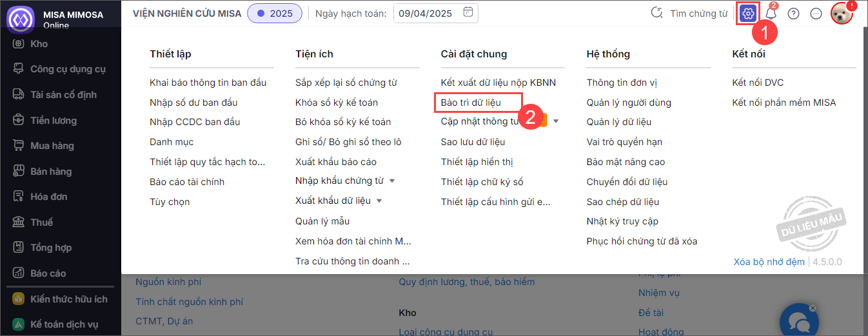
Task: Open the Kho sidebar icon
Action: point(19,44)
